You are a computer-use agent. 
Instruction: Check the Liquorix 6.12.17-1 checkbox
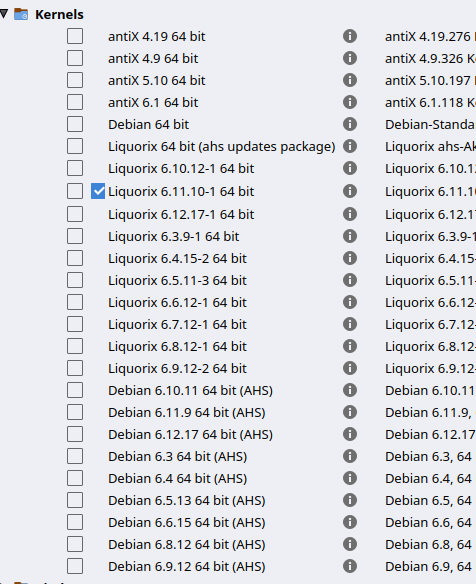click(75, 214)
